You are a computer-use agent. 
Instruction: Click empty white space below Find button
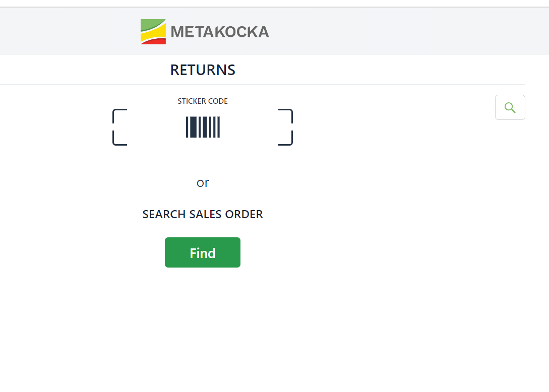(203, 322)
